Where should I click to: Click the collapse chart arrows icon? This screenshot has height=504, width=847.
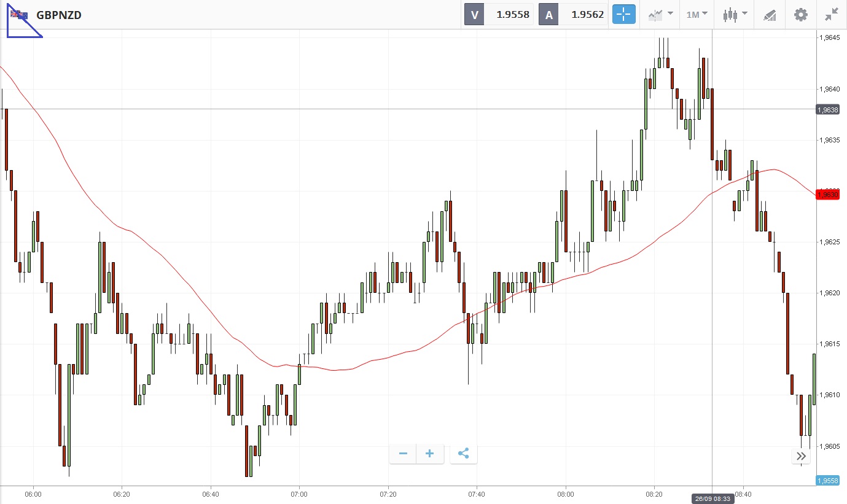(x=832, y=14)
